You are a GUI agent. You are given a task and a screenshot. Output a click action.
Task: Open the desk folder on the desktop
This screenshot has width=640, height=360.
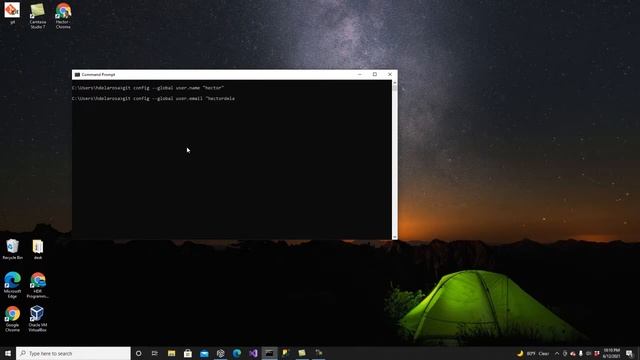click(38, 249)
